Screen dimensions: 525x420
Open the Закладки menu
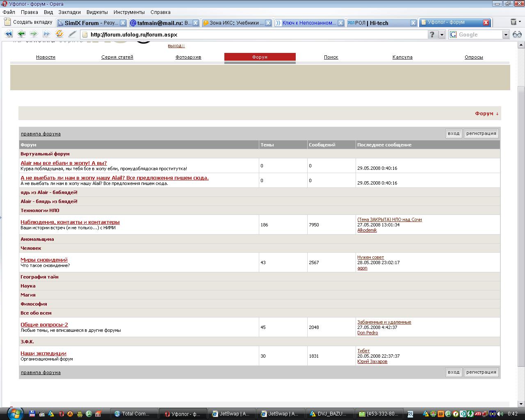(x=69, y=12)
